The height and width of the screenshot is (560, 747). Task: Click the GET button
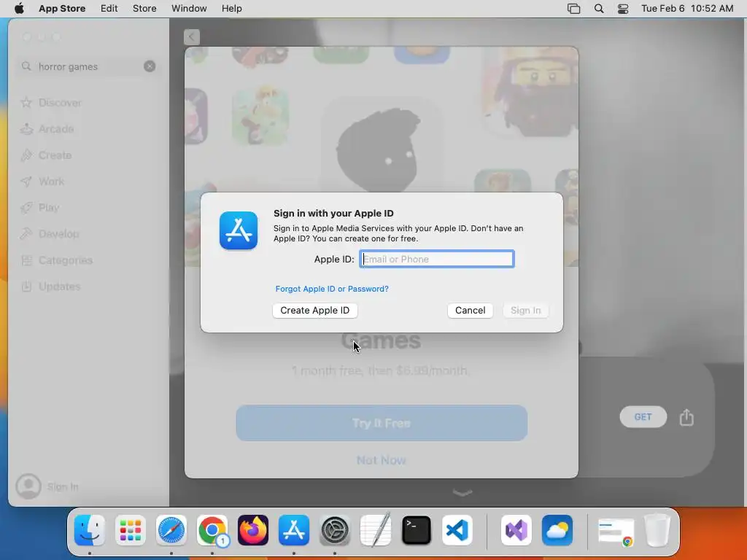tap(643, 416)
